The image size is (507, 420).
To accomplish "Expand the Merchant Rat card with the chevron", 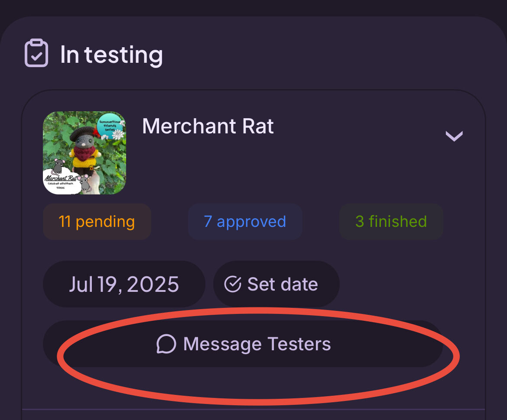I will pos(454,136).
